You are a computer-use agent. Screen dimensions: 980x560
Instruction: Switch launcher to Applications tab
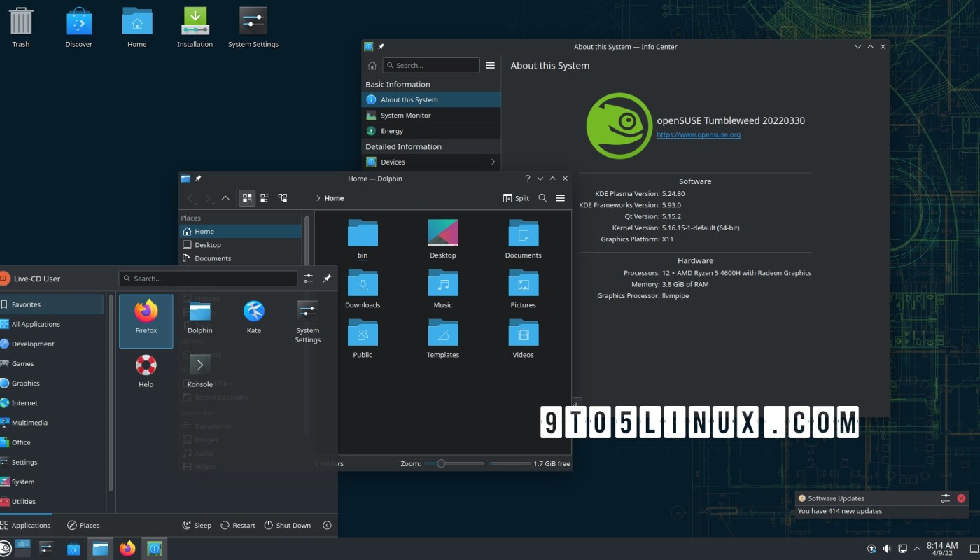point(26,525)
